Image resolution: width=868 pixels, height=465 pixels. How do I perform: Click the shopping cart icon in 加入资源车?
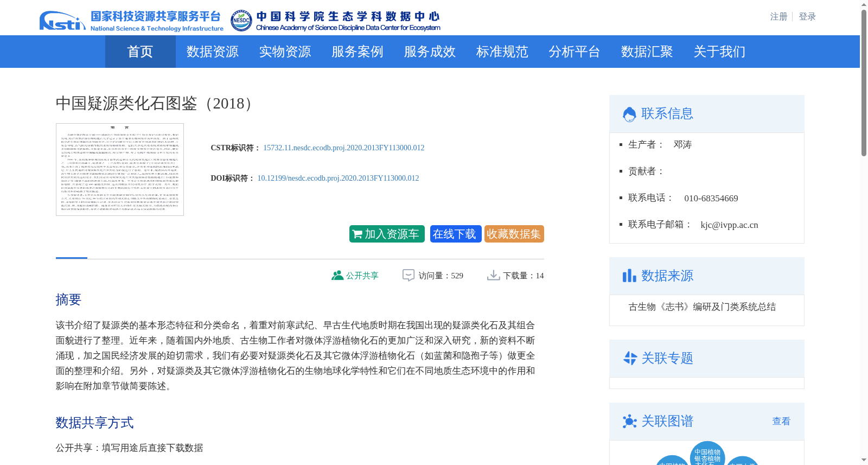[358, 234]
